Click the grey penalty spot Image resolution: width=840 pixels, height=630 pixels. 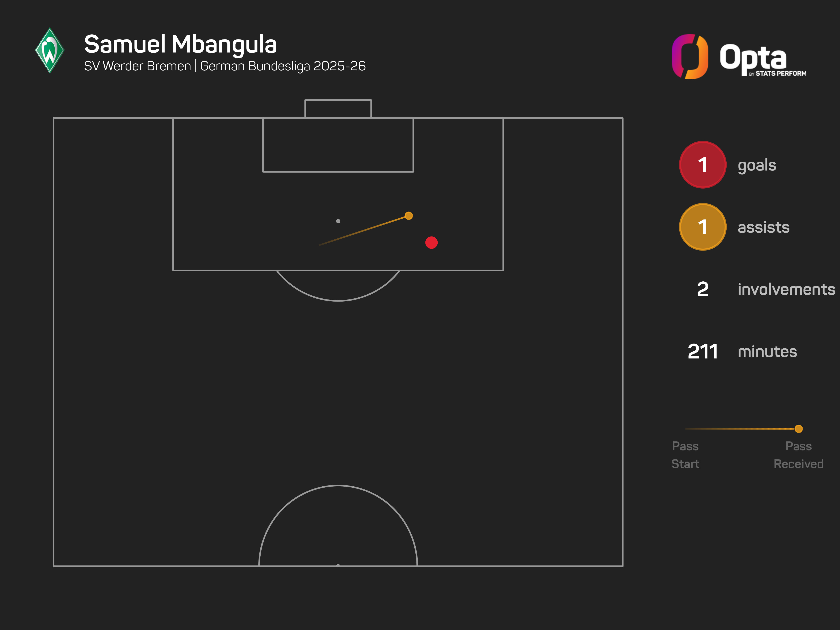pos(338,221)
